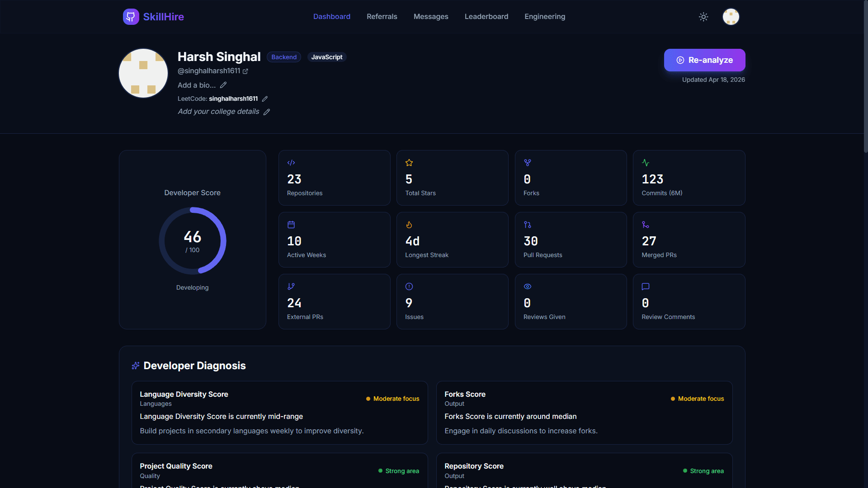Viewport: 868px width, 488px height.
Task: Click the 23 Repositories value
Action: pyautogui.click(x=294, y=179)
